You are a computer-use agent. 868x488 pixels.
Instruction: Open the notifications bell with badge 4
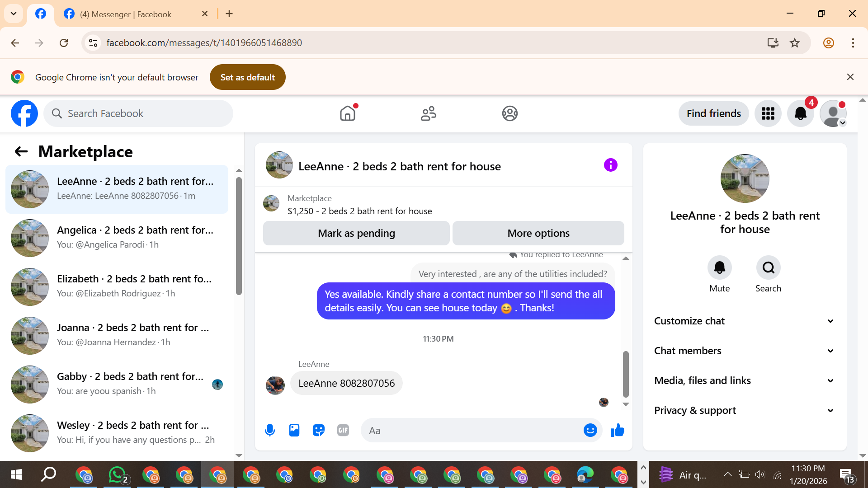point(801,113)
